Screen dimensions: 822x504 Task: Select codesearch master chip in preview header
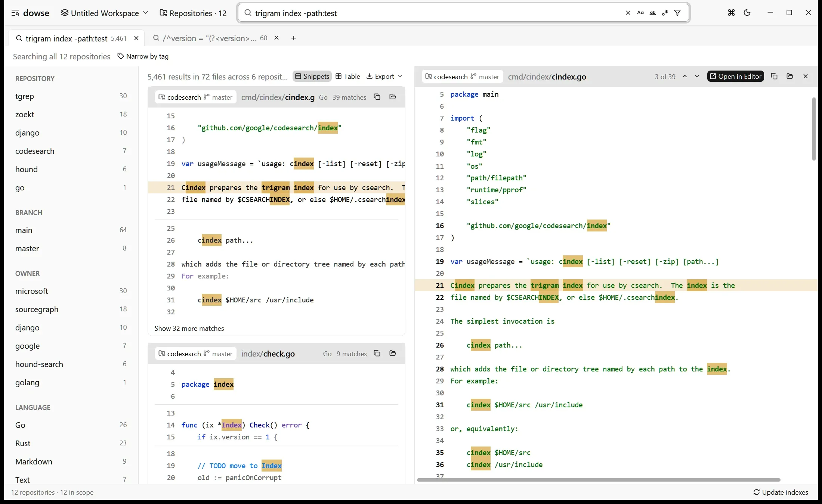[x=463, y=77]
